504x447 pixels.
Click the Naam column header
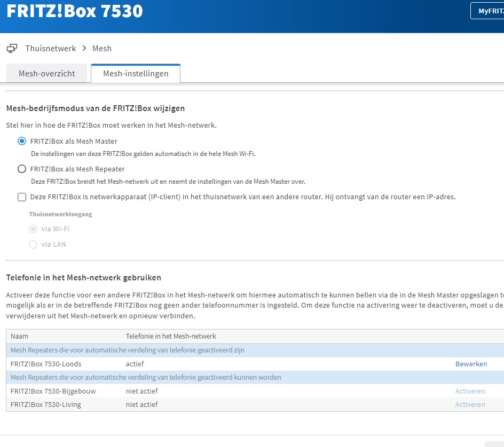pos(20,336)
